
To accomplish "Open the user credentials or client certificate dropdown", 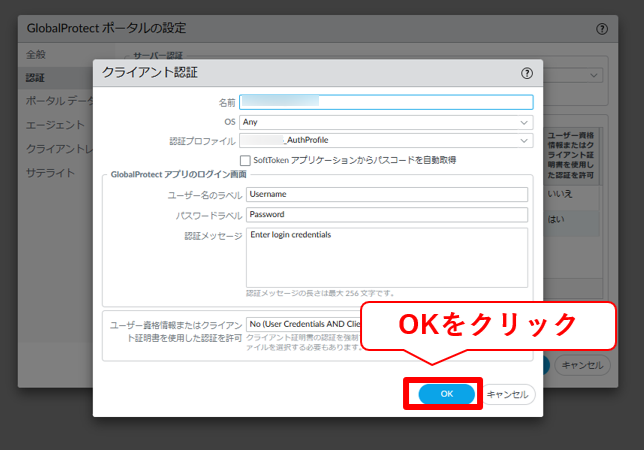I will [304, 324].
